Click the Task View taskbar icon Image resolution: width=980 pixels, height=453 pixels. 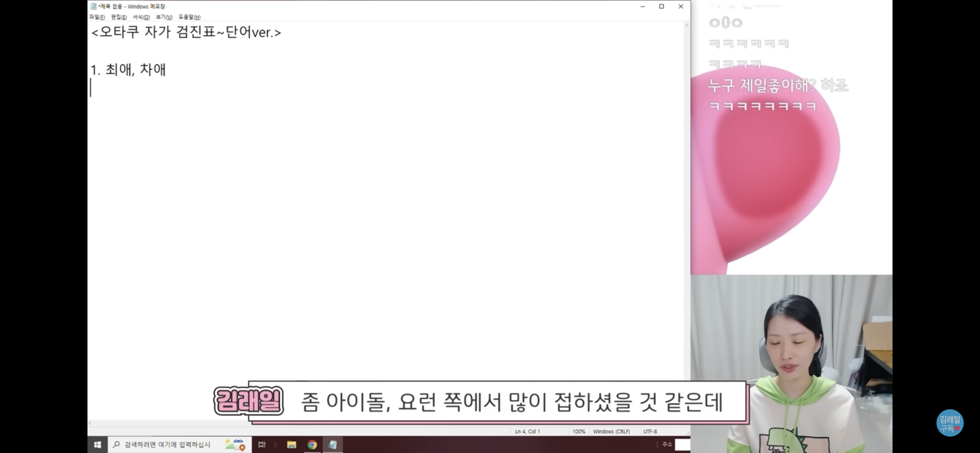coord(262,444)
